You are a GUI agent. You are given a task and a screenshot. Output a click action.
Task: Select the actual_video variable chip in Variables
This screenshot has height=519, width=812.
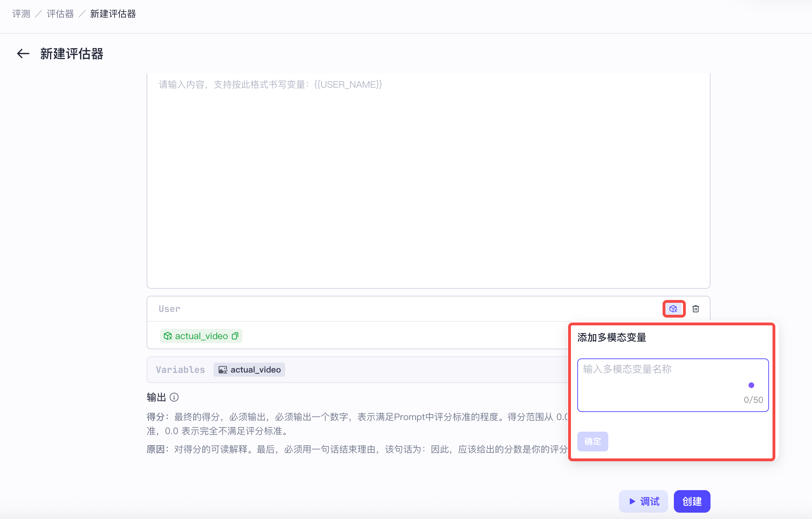pyautogui.click(x=250, y=370)
